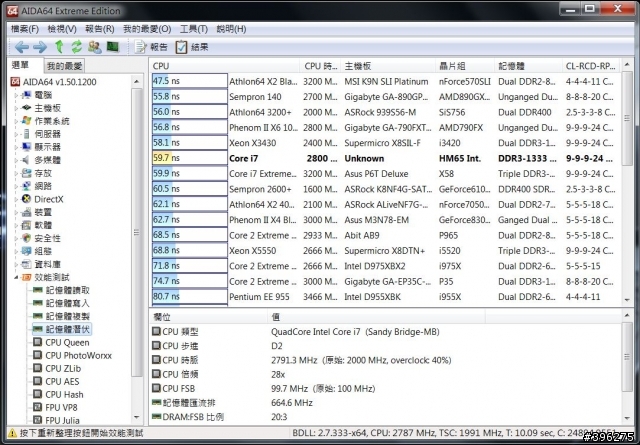Open the 檢視(V) menu

click(x=62, y=29)
